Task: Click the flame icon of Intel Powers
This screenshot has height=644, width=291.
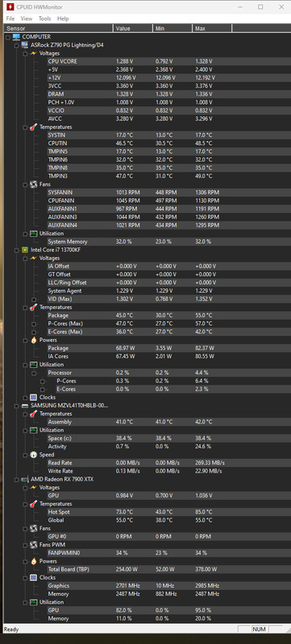Action: (x=33, y=340)
